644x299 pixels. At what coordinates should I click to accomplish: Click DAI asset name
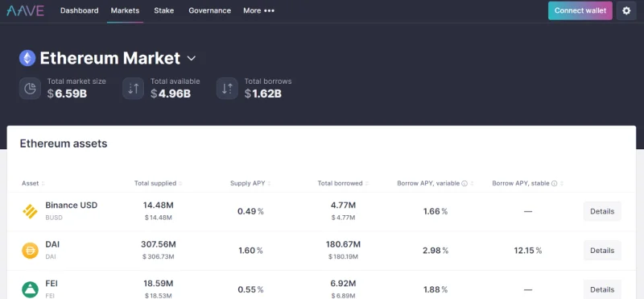52,244
